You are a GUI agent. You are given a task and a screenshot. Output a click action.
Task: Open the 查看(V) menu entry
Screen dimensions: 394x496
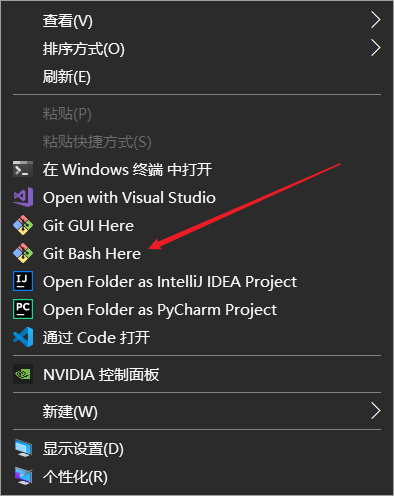(197, 20)
